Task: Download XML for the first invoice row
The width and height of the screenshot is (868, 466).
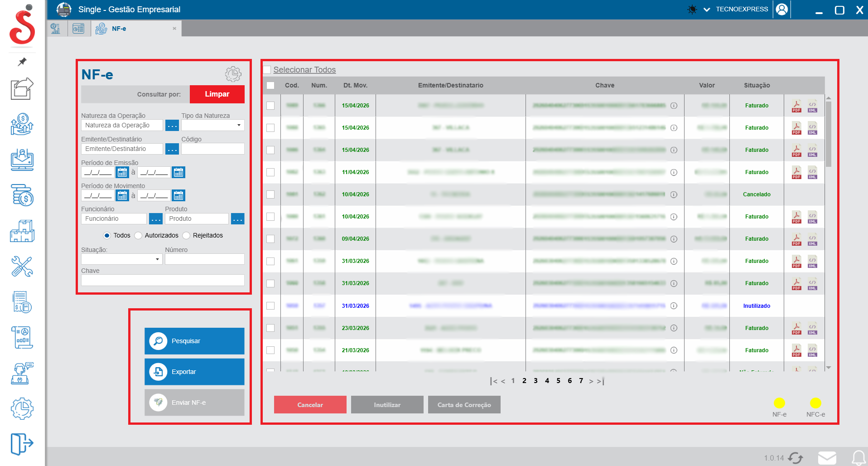Action: pos(812,106)
